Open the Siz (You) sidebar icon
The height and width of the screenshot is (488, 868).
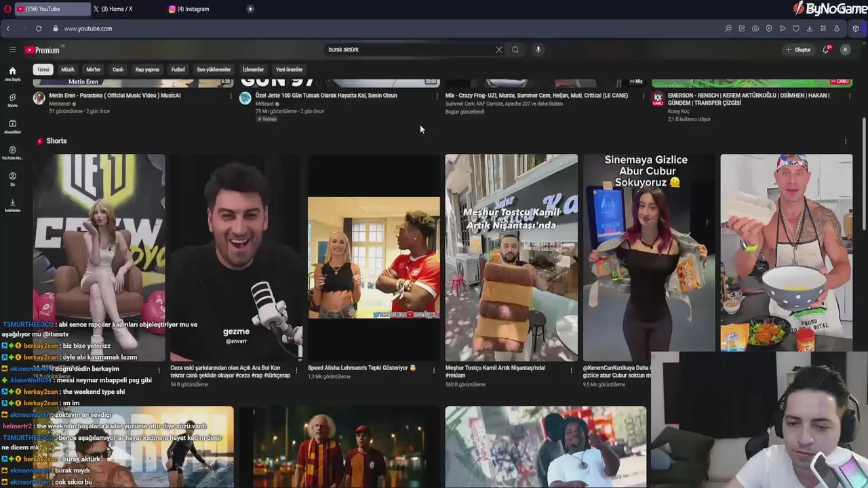tap(12, 179)
